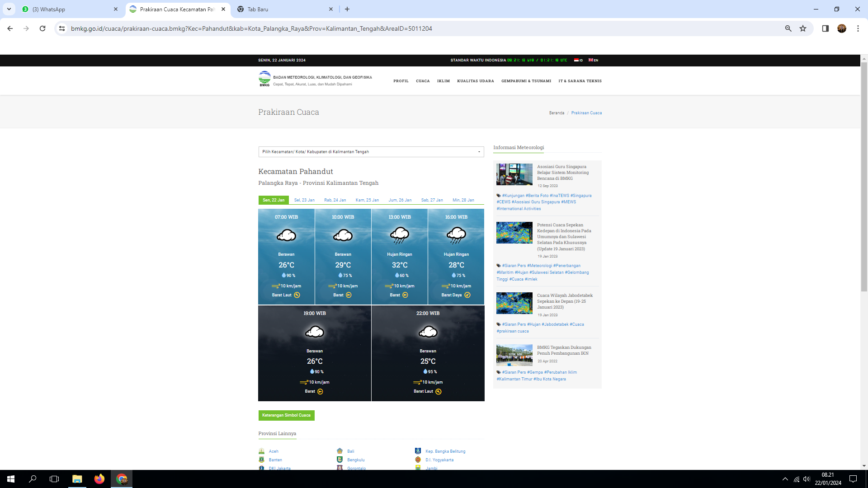
Task: Open a new browser tab with plus button
Action: 347,9
